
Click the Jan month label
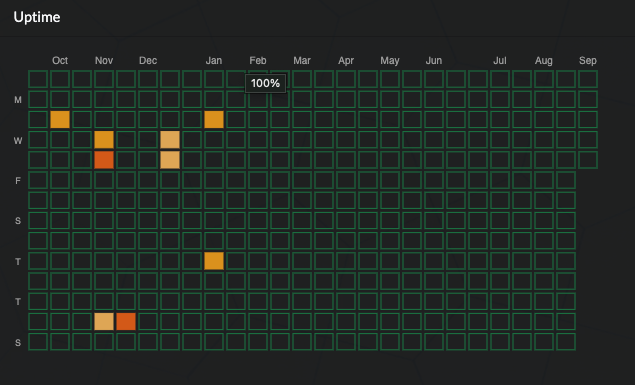point(214,61)
